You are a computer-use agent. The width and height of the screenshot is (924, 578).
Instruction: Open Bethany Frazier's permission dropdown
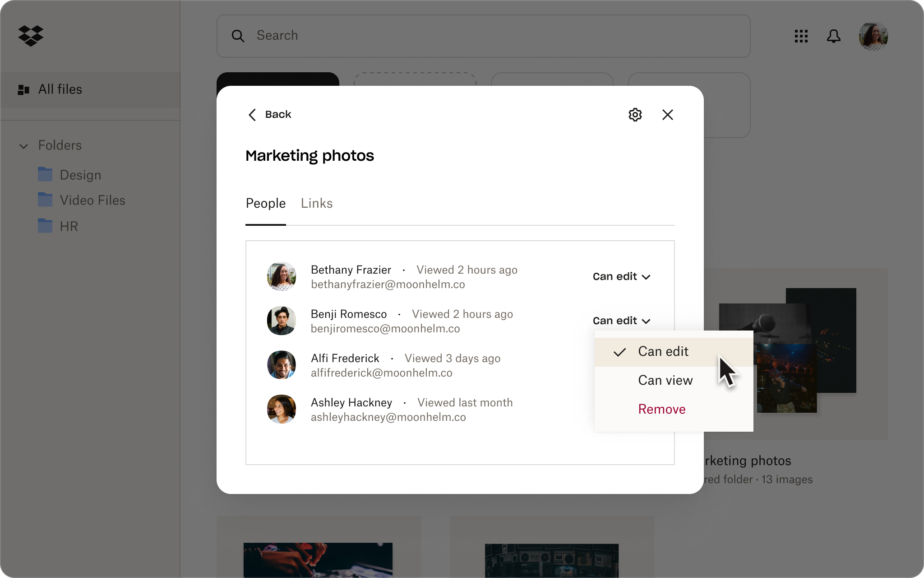[622, 276]
